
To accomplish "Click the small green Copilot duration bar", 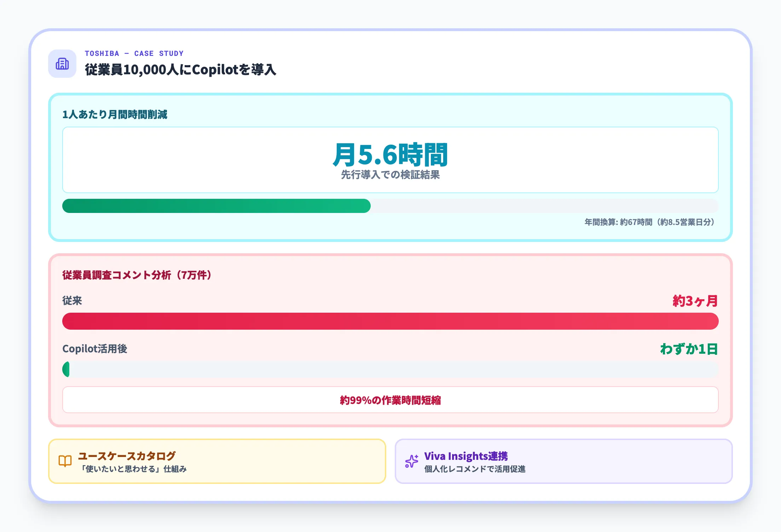I will point(66,369).
